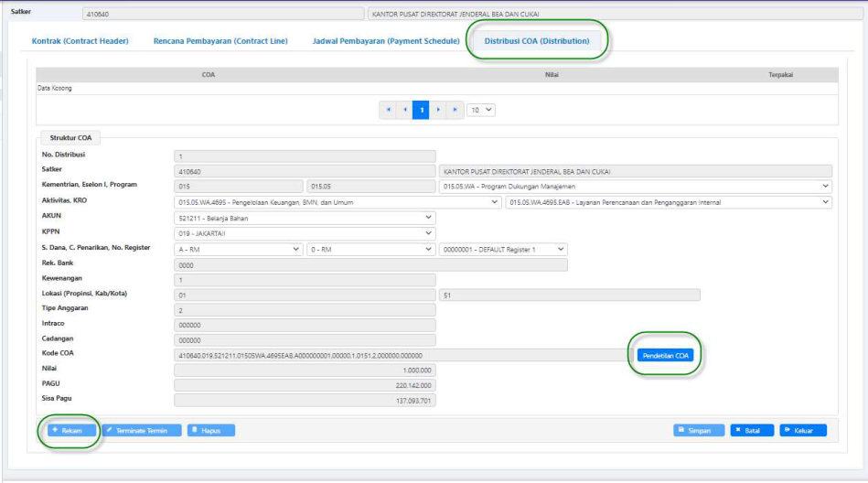Select Rencana Pembayaran (Contract Line) tab
Viewport: 868px width, 483px height.
point(220,41)
